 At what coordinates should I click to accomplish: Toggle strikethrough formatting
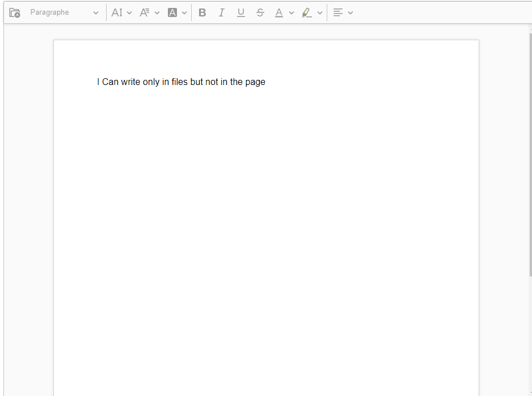click(x=260, y=12)
